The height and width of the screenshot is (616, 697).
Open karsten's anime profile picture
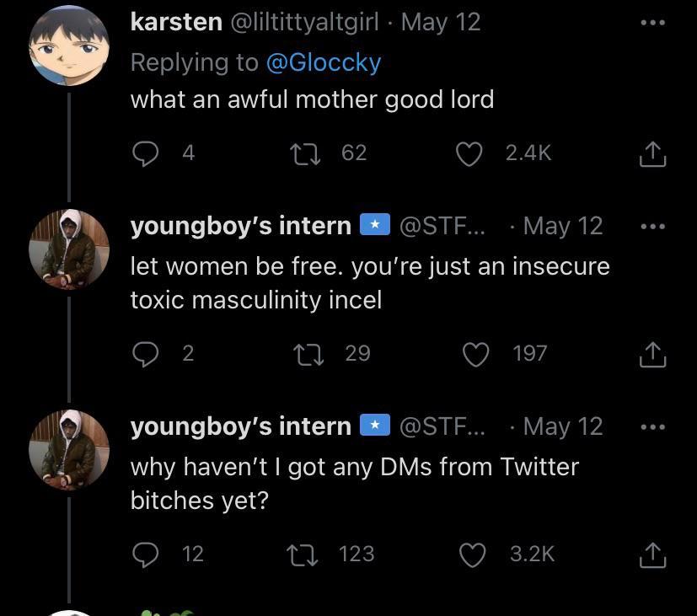[69, 46]
